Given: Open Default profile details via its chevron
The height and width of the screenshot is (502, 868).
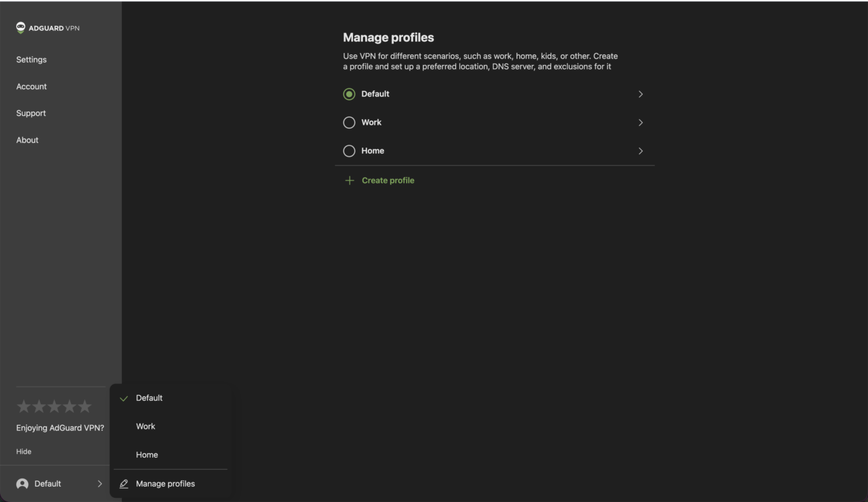Looking at the screenshot, I should click(x=640, y=95).
